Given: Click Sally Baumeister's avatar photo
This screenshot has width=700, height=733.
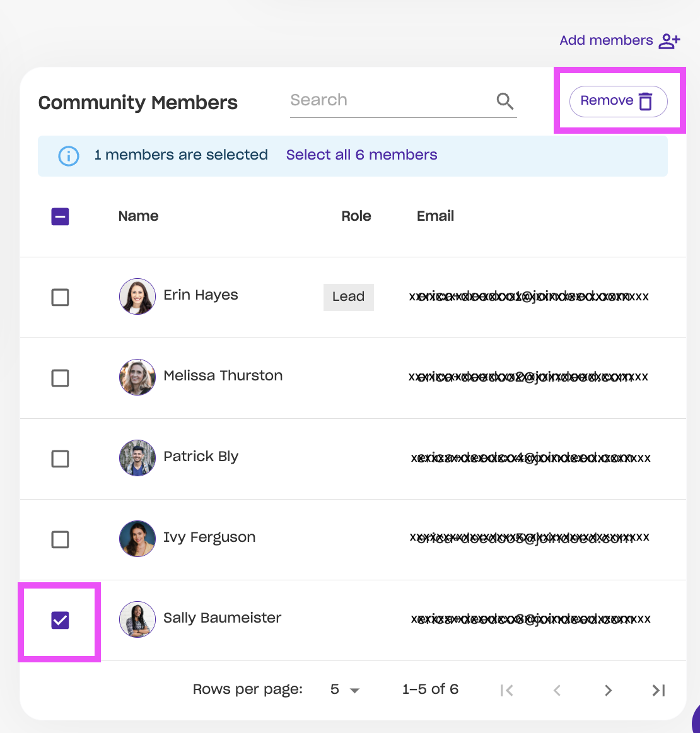Looking at the screenshot, I should click(137, 619).
